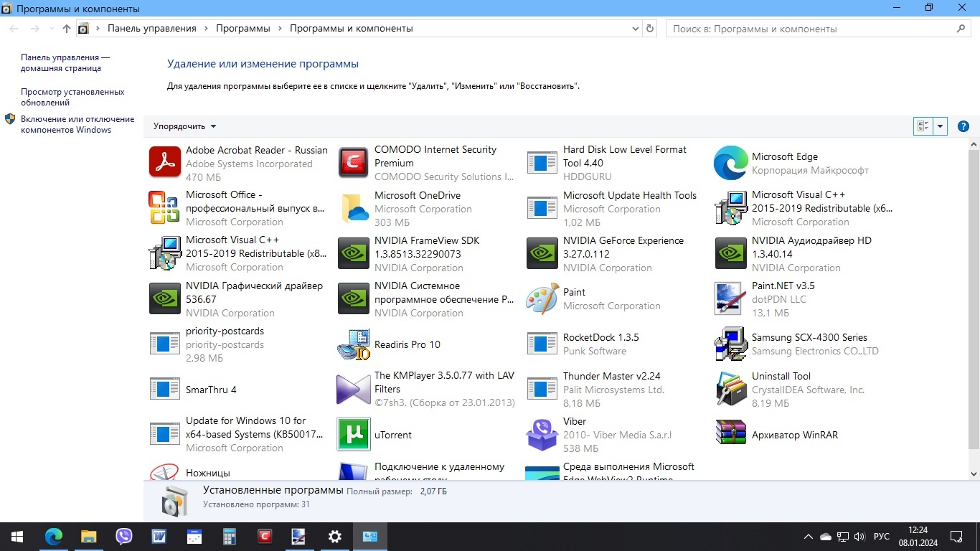This screenshot has width=980, height=551.
Task: Select the Microsoft Edge program icon in list
Action: point(731,163)
